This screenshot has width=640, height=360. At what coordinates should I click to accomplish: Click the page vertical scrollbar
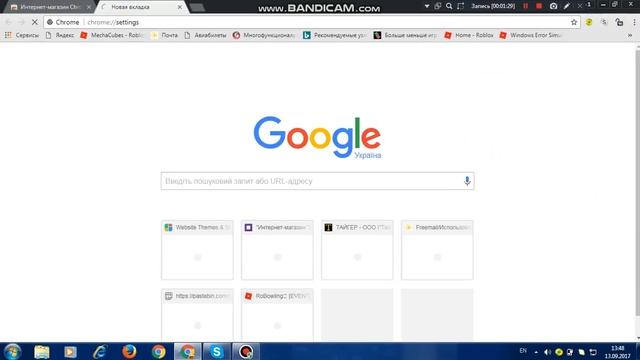[x=638, y=183]
